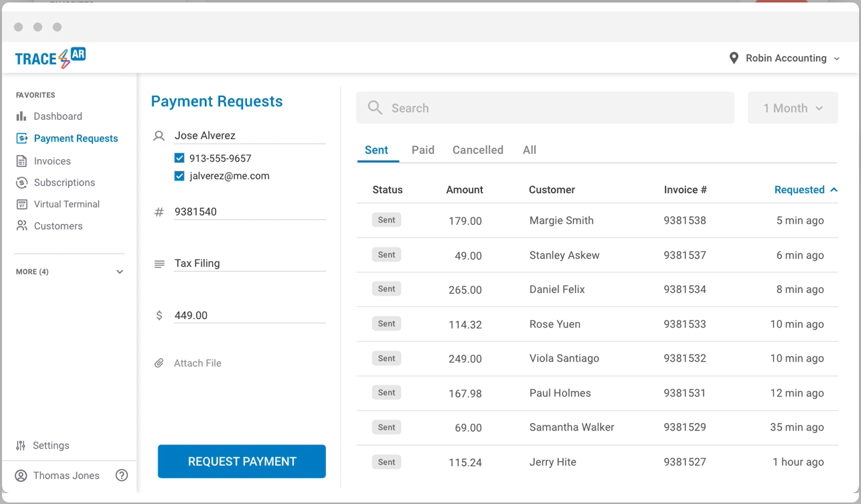Switch to the Cancelled tab
Viewport: 861px width, 504px height.
[478, 150]
